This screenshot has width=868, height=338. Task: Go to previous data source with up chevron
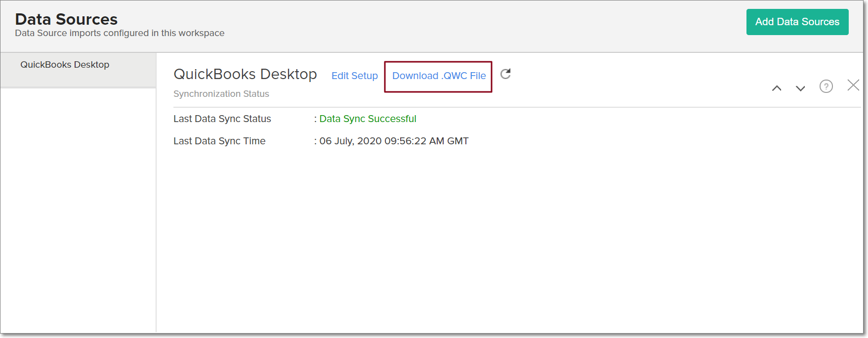(777, 88)
